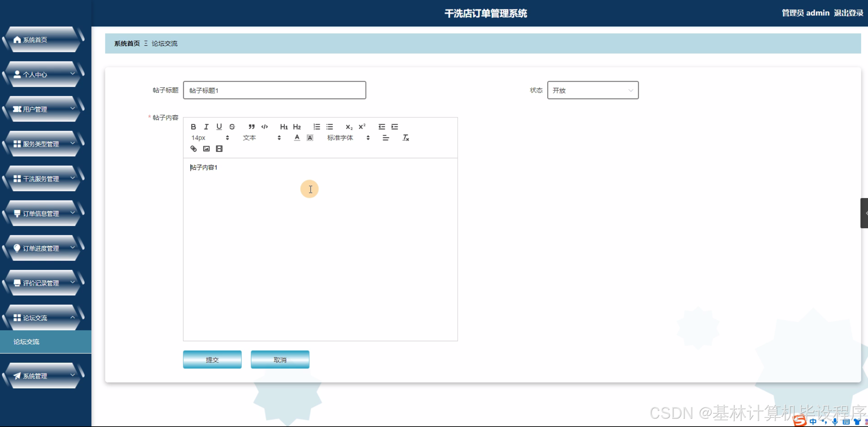The height and width of the screenshot is (427, 868).
Task: Open the 状态 dropdown showing 开放
Action: point(592,90)
